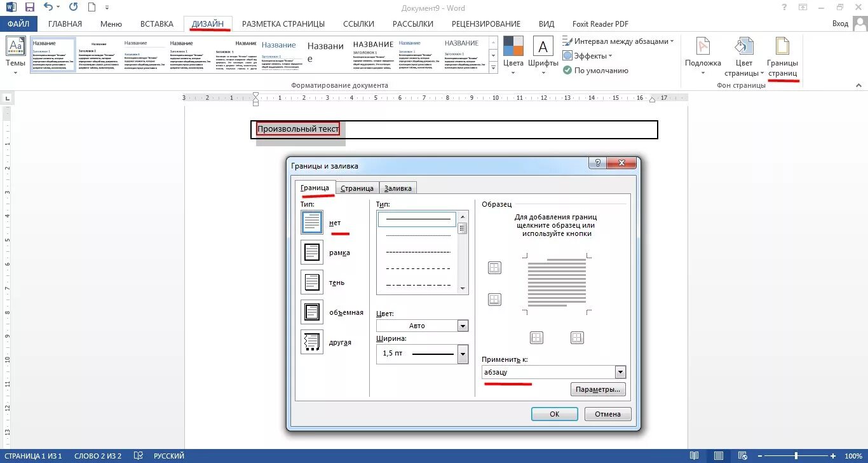Viewport: 868px width, 463px height.
Task: Open the Ширина 1,5 пт width dropdown
Action: point(422,353)
